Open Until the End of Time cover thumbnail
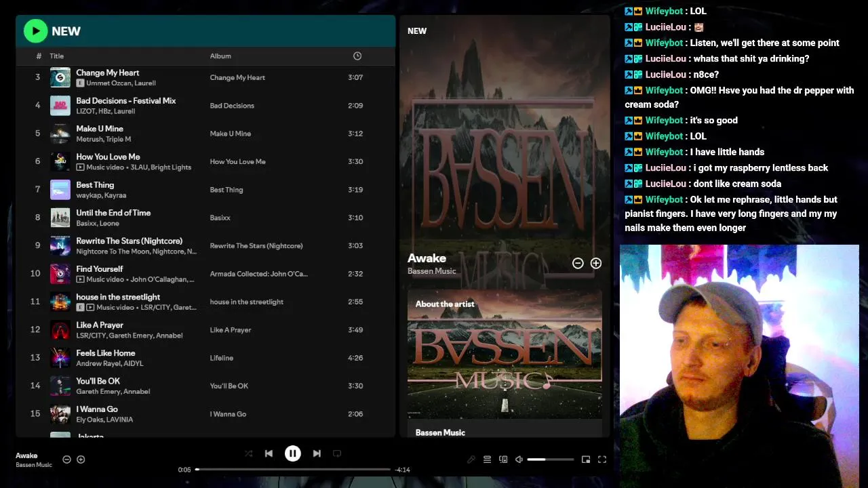868x488 pixels. (x=60, y=218)
